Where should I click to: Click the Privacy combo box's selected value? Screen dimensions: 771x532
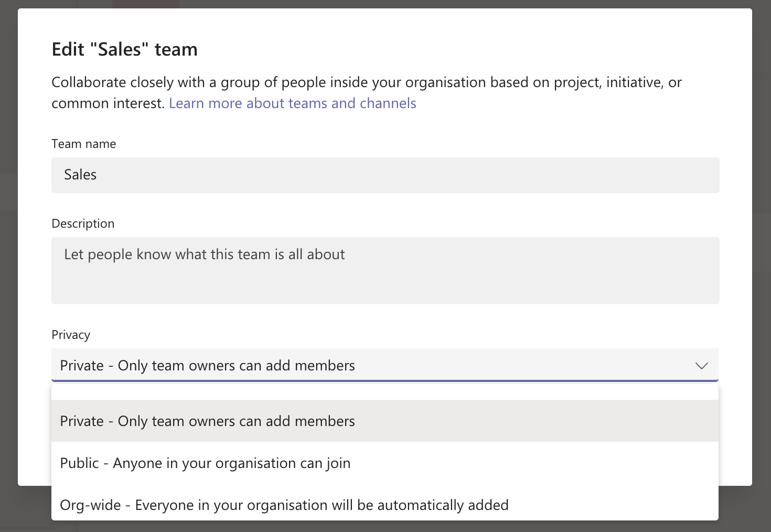point(207,366)
